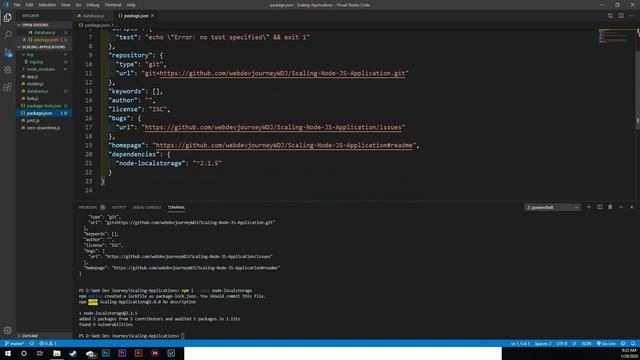Open the Search view in activity bar
The width and height of the screenshot is (640, 360).
7,35
